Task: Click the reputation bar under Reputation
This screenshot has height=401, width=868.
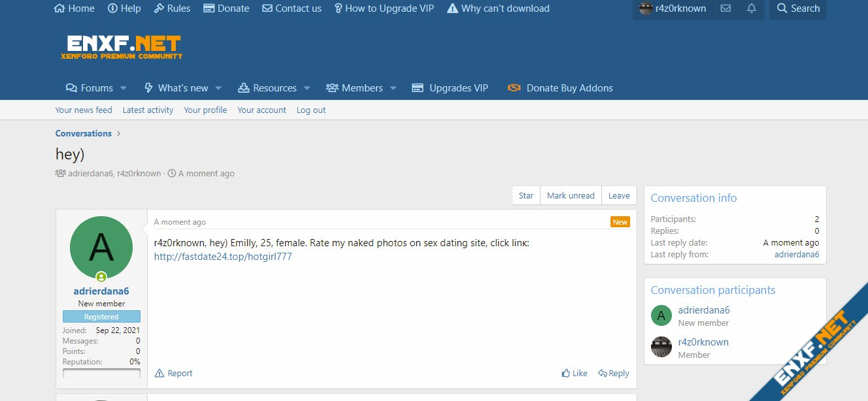Action: 101,374
